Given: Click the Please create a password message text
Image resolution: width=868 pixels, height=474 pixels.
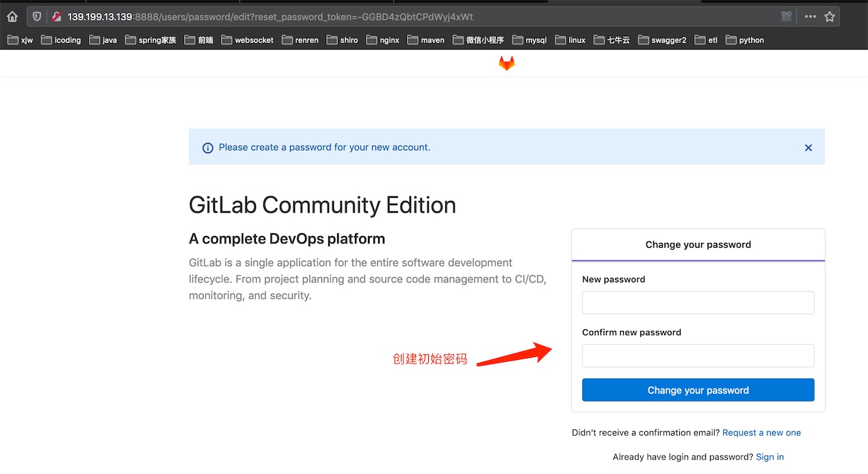Looking at the screenshot, I should tap(324, 147).
